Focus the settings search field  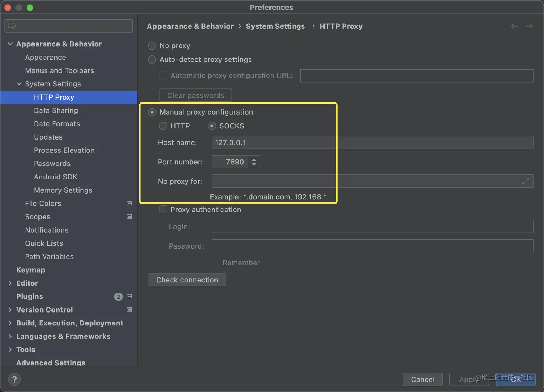(x=69, y=26)
